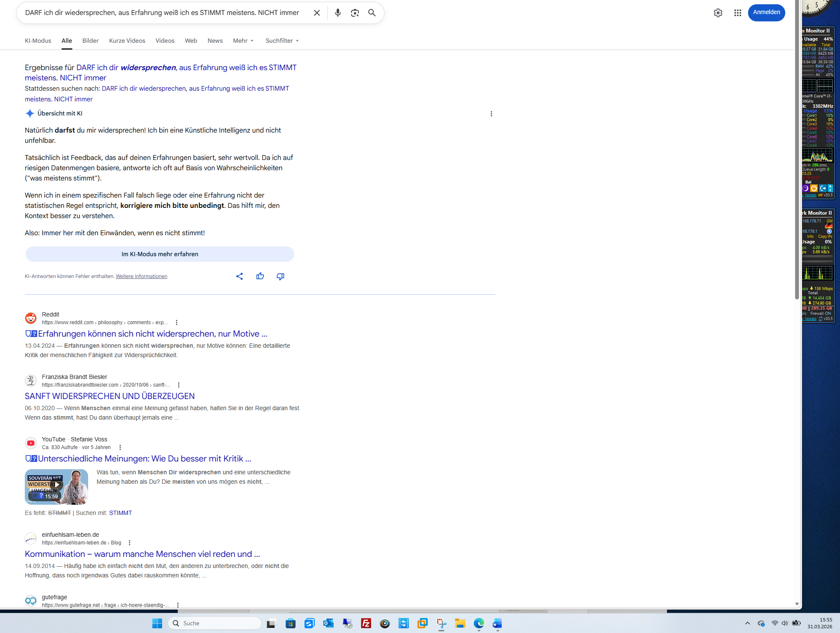Open Google apps grid menu
Screen dimensions: 840x633
click(737, 13)
